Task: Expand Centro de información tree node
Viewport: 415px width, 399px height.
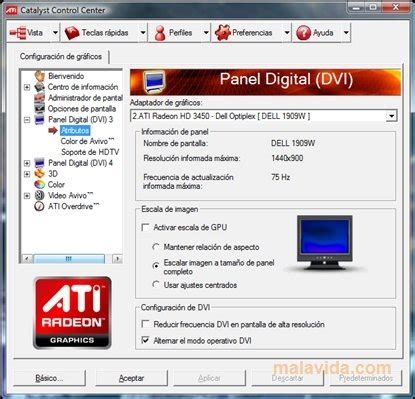Action: pyautogui.click(x=27, y=87)
